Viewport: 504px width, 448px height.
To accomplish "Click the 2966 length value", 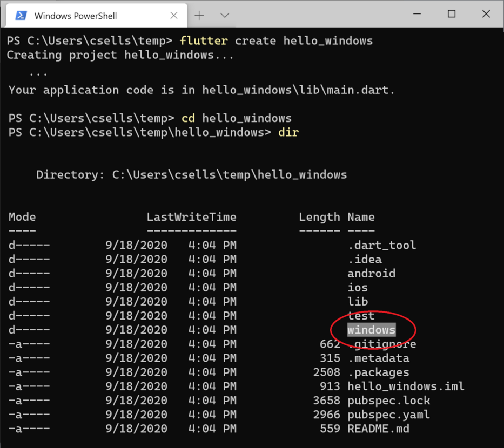I will (x=327, y=415).
